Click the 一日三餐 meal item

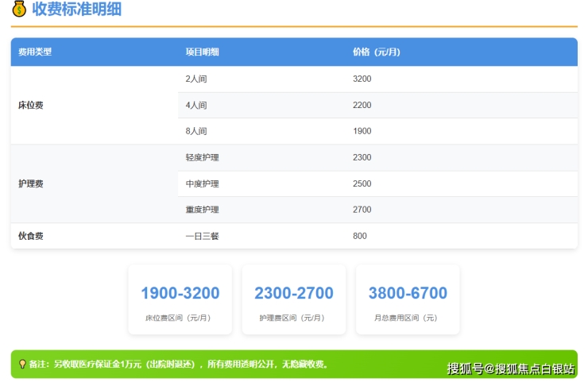click(202, 236)
